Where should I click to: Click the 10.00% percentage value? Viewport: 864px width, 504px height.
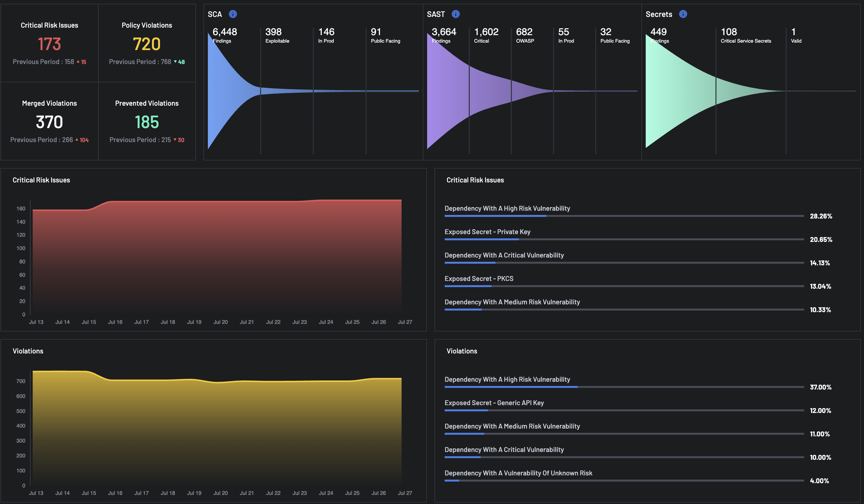pos(820,458)
